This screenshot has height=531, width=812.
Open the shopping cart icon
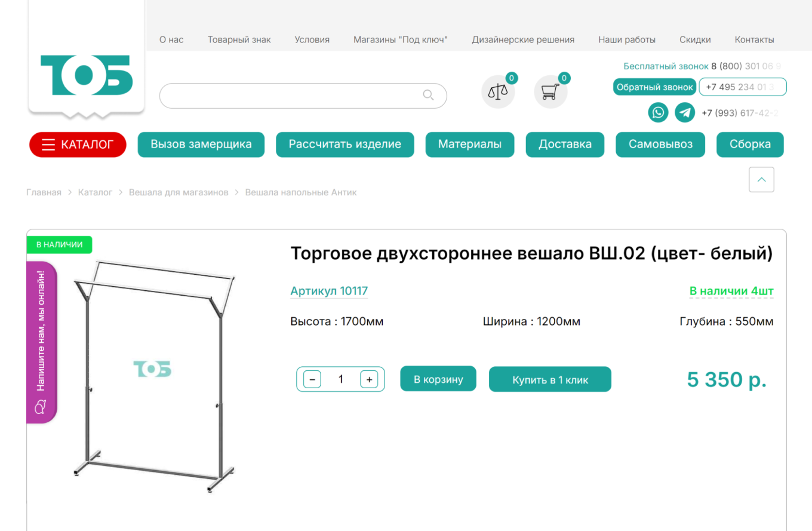pyautogui.click(x=550, y=91)
